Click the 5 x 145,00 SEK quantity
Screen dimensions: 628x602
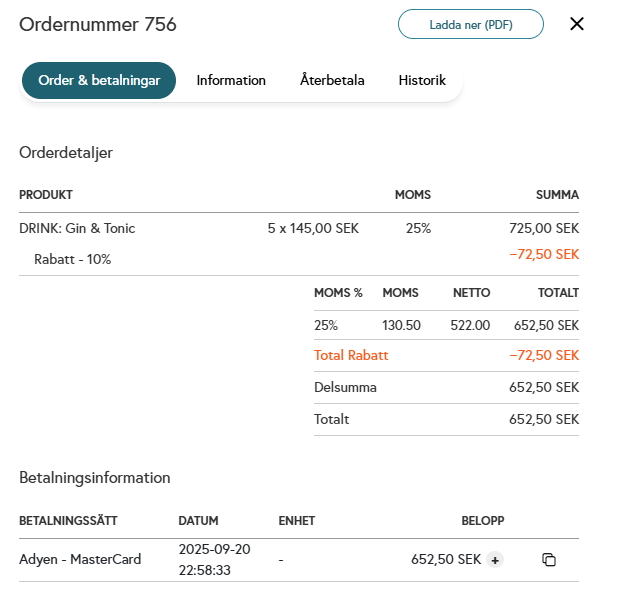[313, 228]
